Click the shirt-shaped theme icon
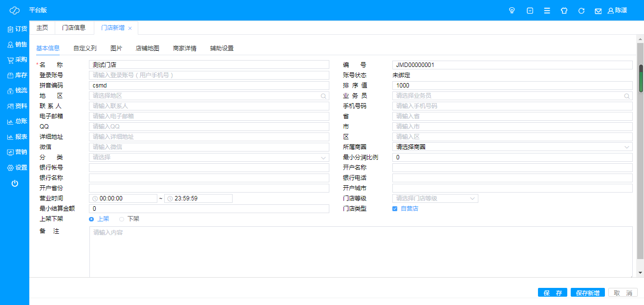Viewport: 644px width, 305px height. (564, 10)
